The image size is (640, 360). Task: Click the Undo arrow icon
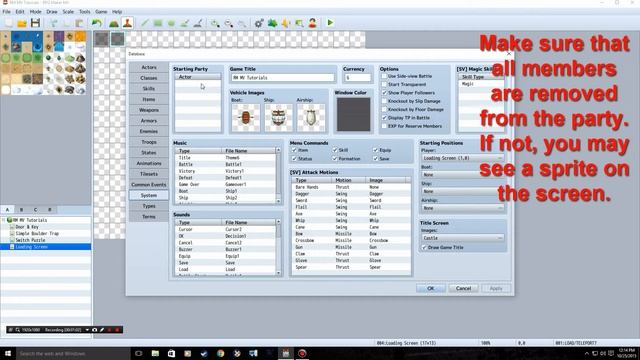click(96, 23)
